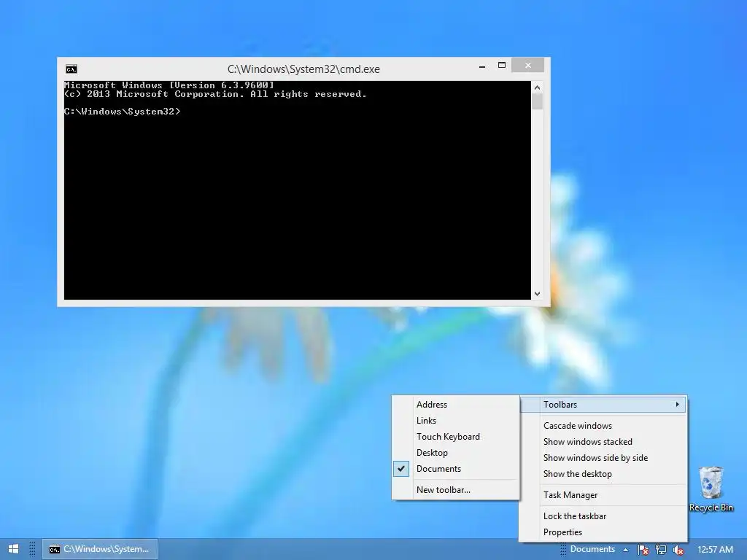This screenshot has height=560, width=747.
Task: Enable the Links toolbar
Action: pos(456,421)
